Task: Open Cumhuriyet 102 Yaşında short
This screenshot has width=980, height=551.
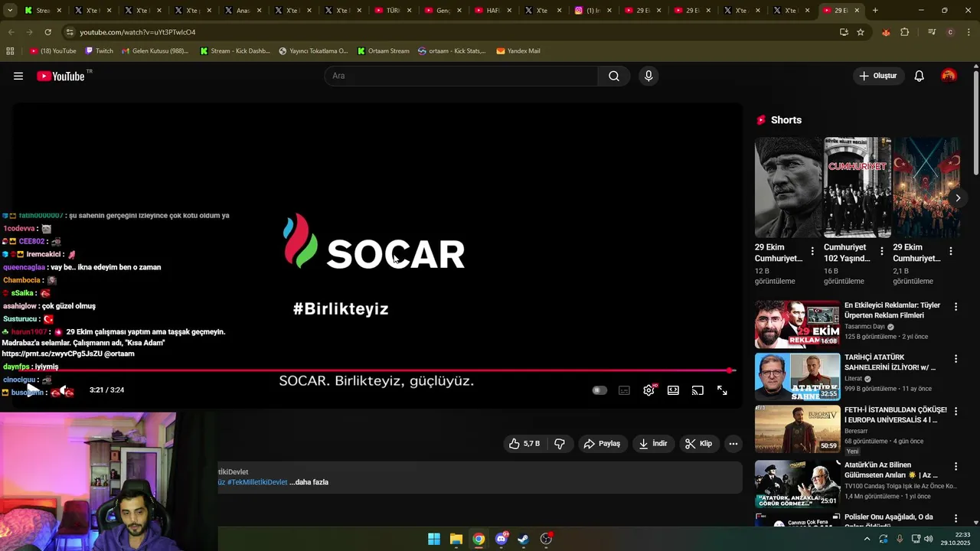Action: point(857,187)
